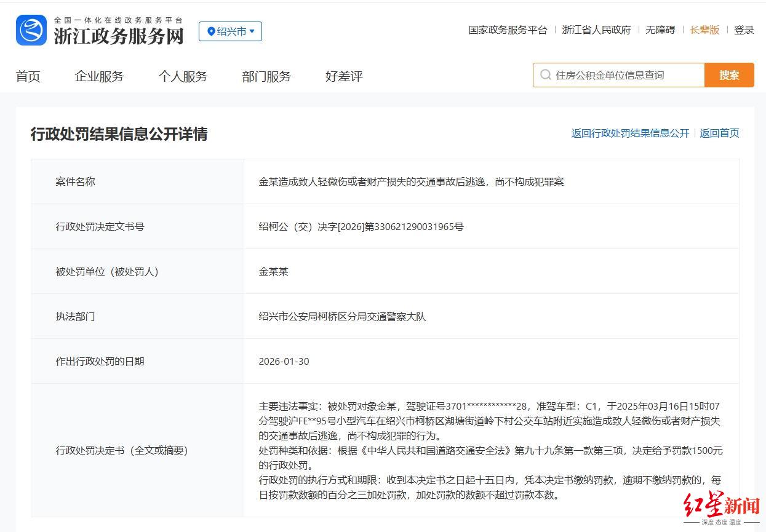Image resolution: width=766 pixels, height=532 pixels.
Task: Go to the 首页 tab
Action: (x=28, y=76)
